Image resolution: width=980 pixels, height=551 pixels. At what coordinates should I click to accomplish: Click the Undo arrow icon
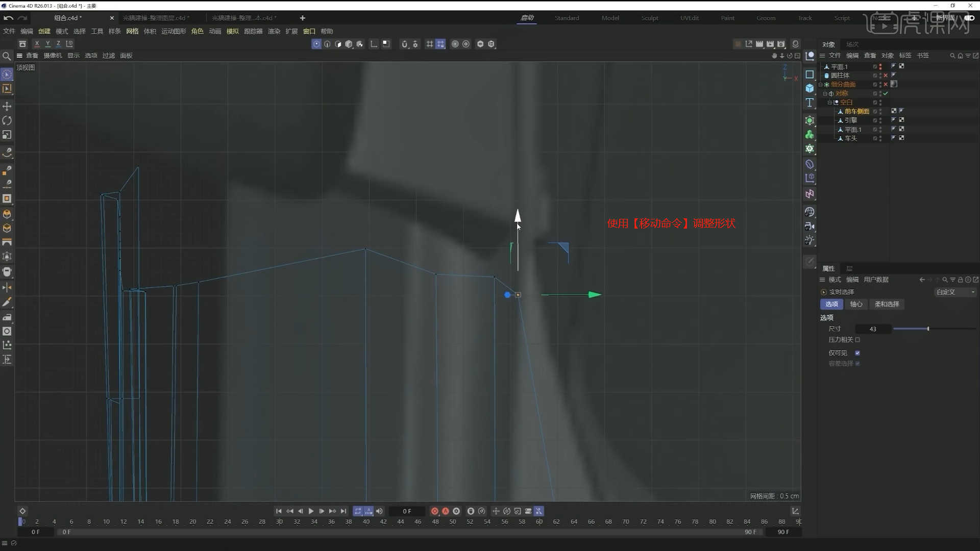point(9,18)
